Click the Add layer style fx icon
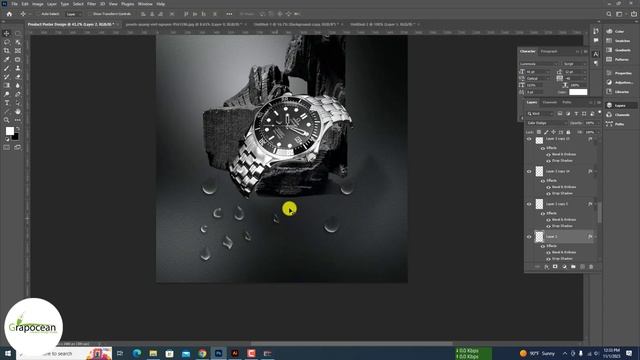Image resolution: width=640 pixels, height=360 pixels. click(546, 267)
